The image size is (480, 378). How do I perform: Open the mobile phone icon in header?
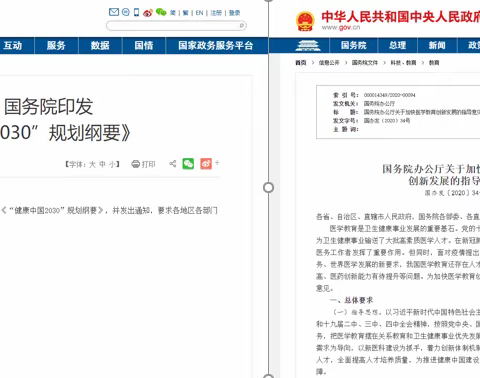(x=136, y=12)
